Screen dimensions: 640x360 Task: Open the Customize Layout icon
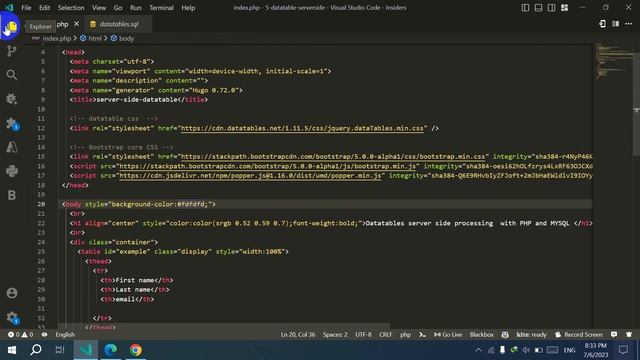tap(564, 8)
